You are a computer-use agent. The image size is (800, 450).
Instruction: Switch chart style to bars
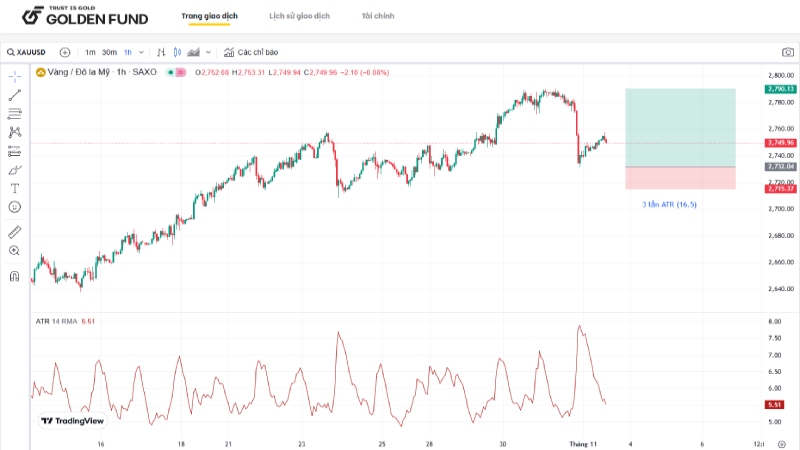[161, 52]
